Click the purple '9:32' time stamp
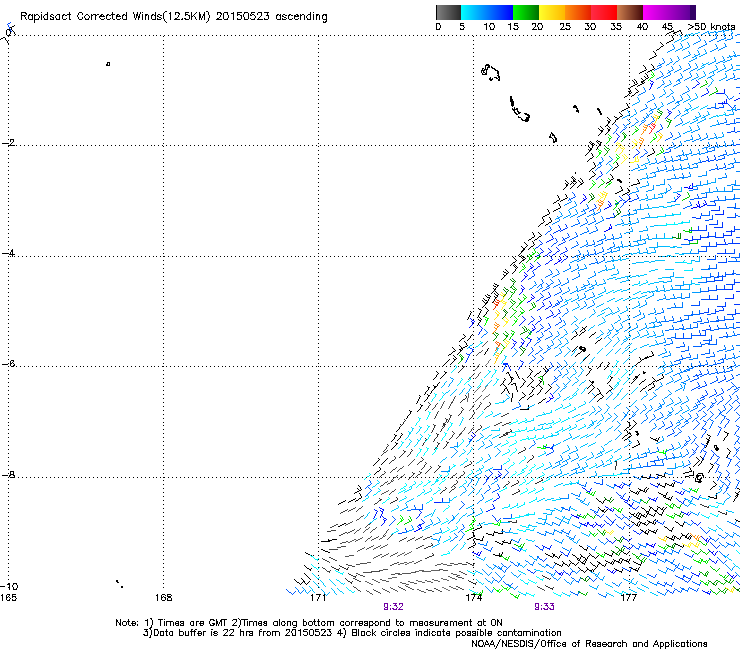 click(393, 607)
